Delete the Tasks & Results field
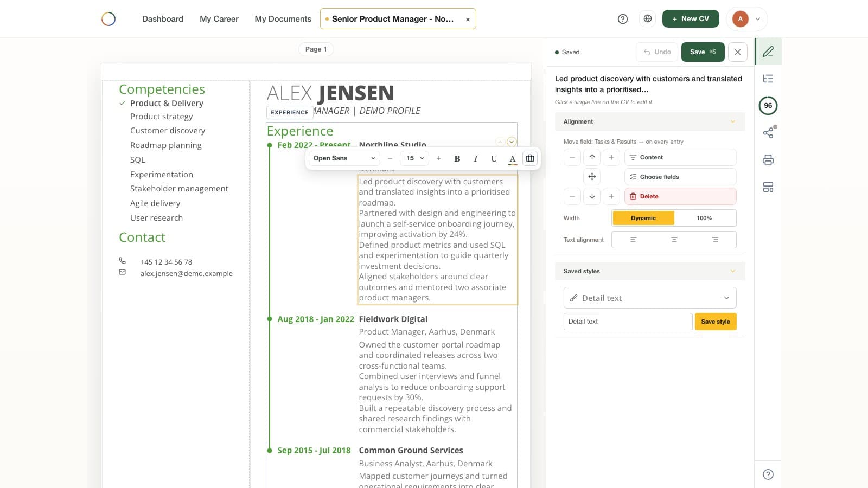The image size is (868, 488). click(x=680, y=196)
